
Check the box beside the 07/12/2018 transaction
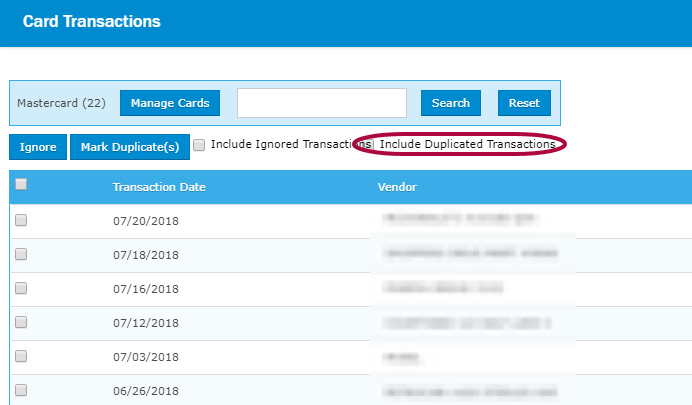[21, 323]
